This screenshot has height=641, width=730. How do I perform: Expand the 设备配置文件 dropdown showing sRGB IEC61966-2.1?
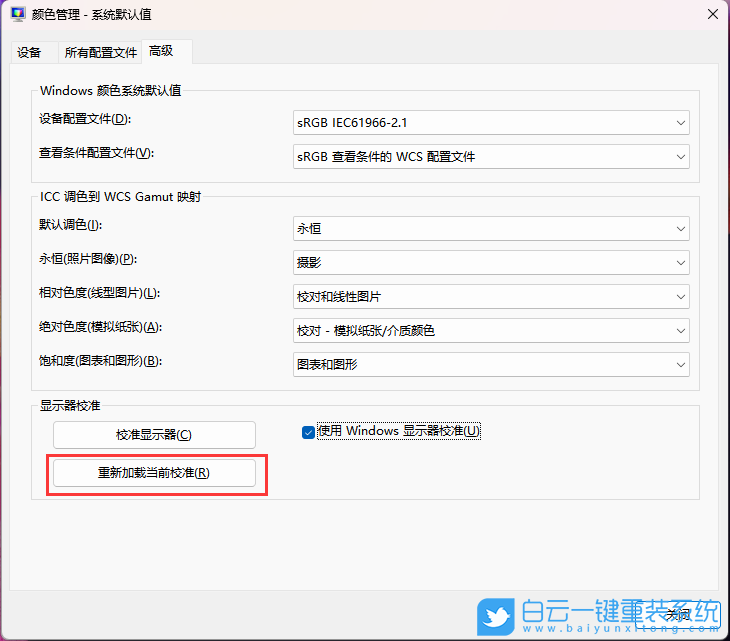click(x=490, y=123)
